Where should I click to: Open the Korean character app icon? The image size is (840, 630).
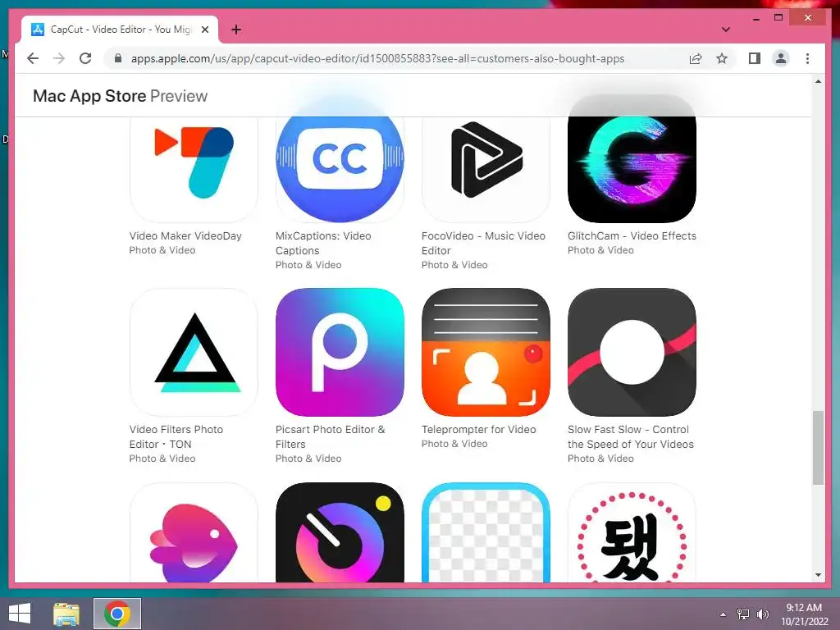tap(632, 532)
